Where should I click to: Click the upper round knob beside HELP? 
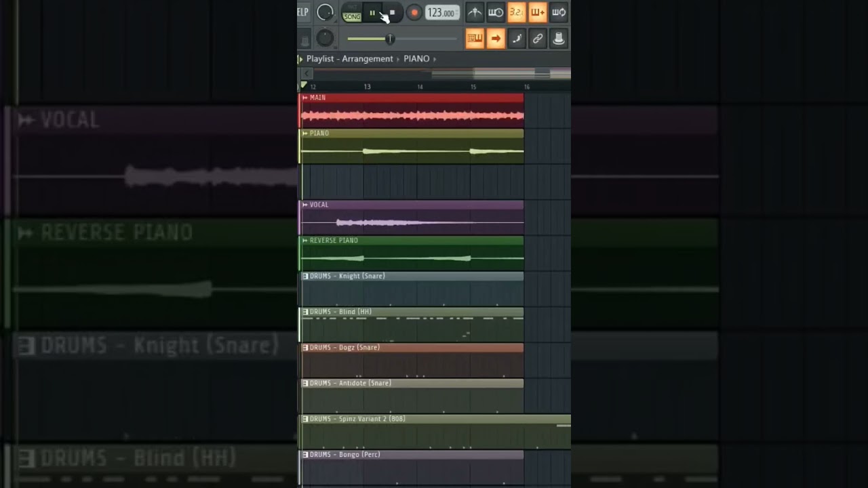[325, 12]
